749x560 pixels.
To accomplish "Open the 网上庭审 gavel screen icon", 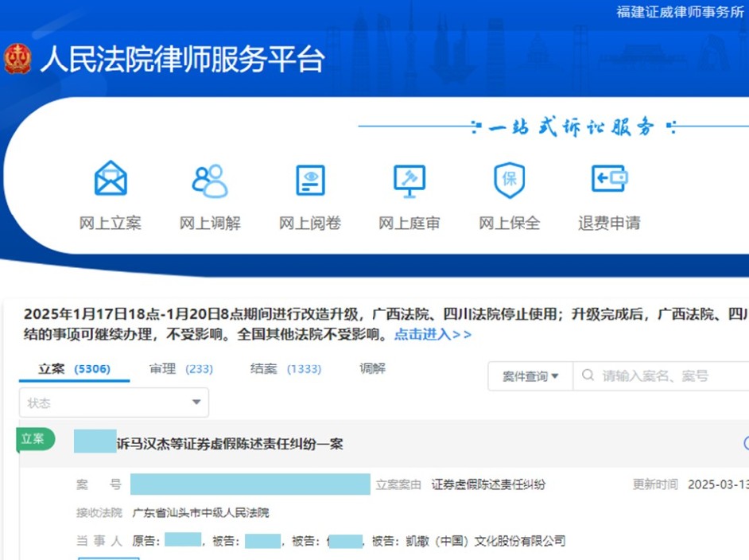I will click(x=409, y=181).
